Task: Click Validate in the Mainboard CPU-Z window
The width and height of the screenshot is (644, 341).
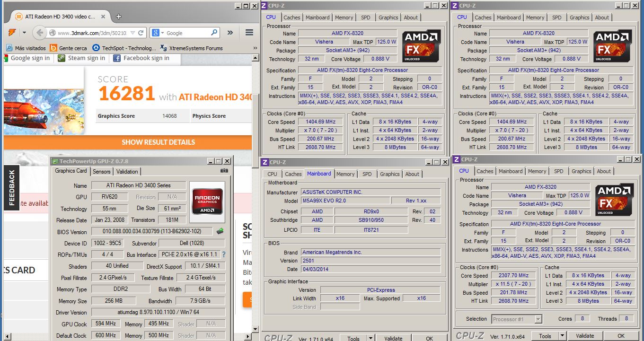Action: [x=393, y=338]
